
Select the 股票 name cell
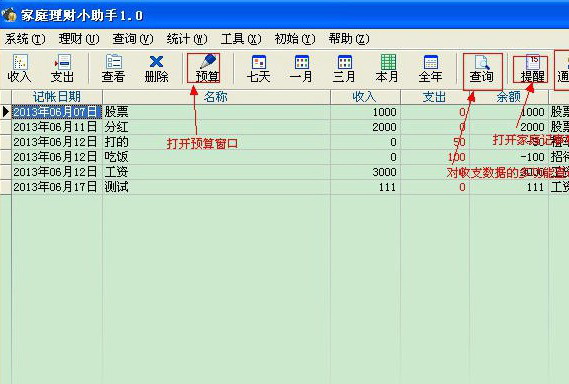coord(216,112)
